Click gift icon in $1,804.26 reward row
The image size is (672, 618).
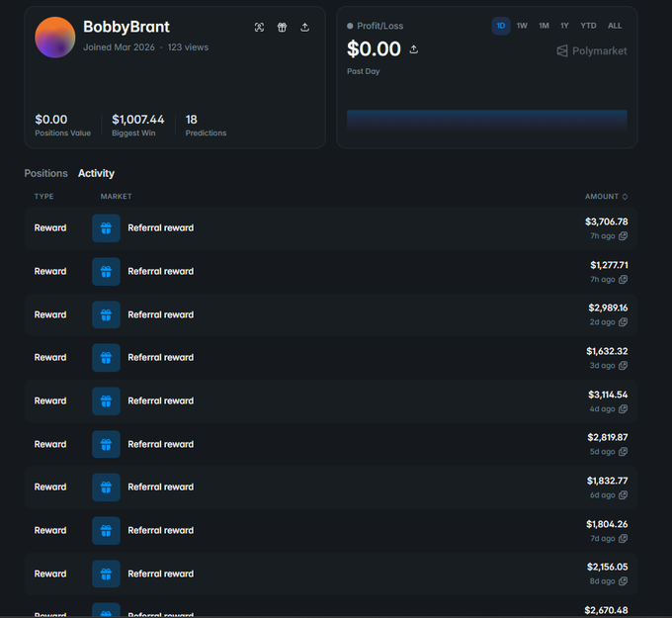106,531
